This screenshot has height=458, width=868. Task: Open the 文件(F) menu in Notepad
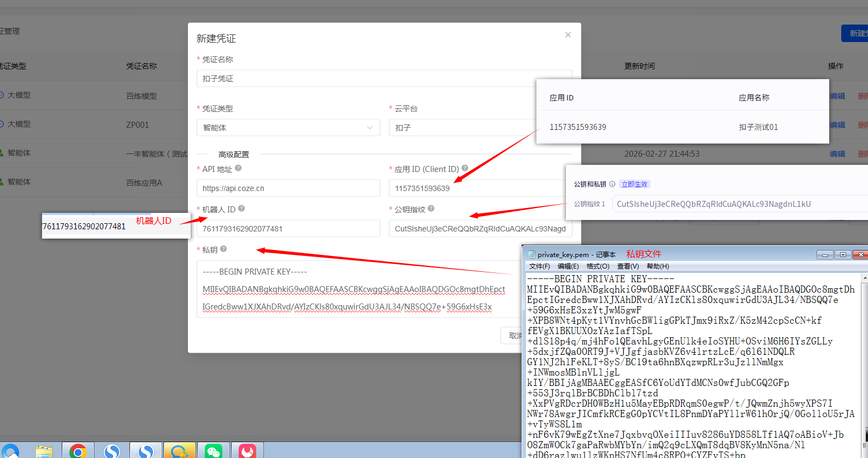point(539,266)
